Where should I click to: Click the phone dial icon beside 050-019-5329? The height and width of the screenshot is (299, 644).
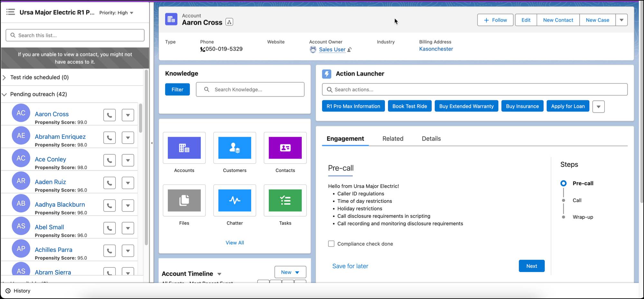click(203, 49)
